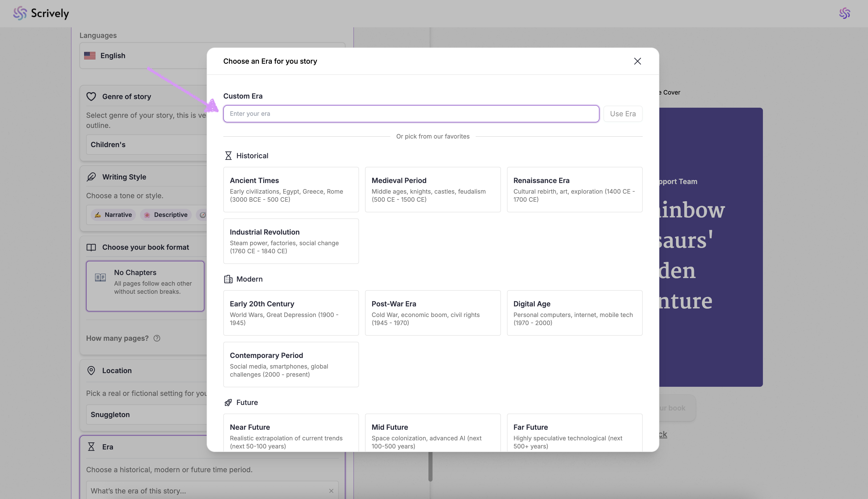Click the Future rocket icon
868x499 pixels.
pyautogui.click(x=228, y=402)
